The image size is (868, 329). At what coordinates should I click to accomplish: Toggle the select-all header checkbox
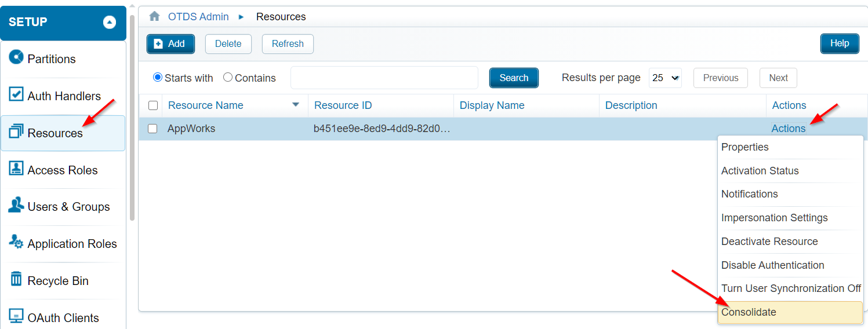point(153,105)
